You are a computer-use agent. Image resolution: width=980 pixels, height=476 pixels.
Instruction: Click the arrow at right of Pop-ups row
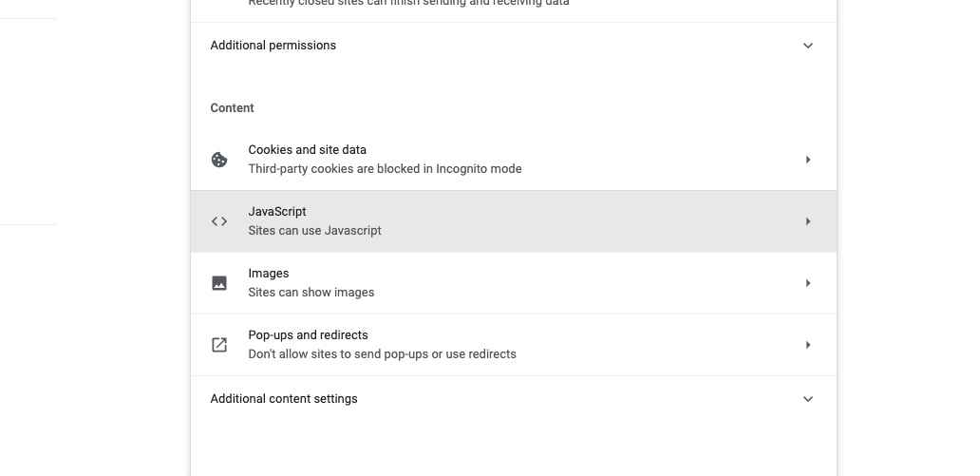pos(807,345)
